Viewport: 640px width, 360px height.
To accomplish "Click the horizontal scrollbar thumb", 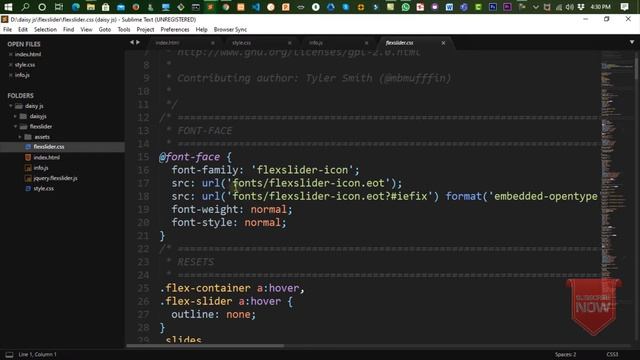I will pyautogui.click(x=205, y=346).
